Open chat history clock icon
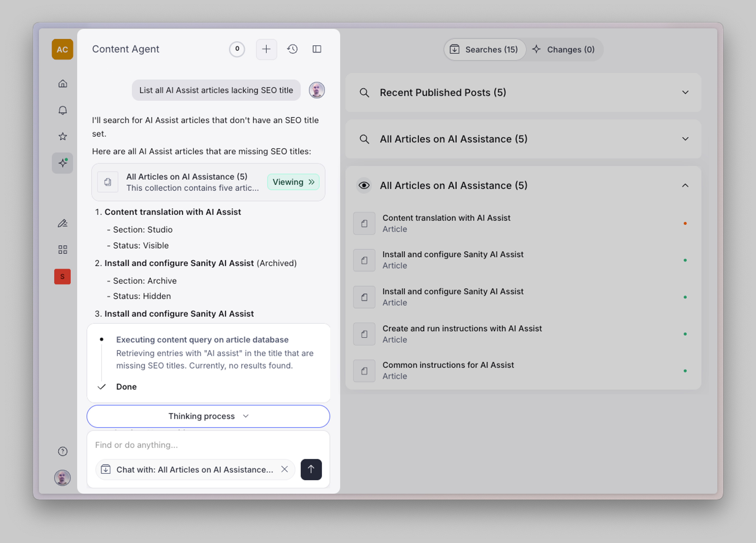 pyautogui.click(x=292, y=49)
